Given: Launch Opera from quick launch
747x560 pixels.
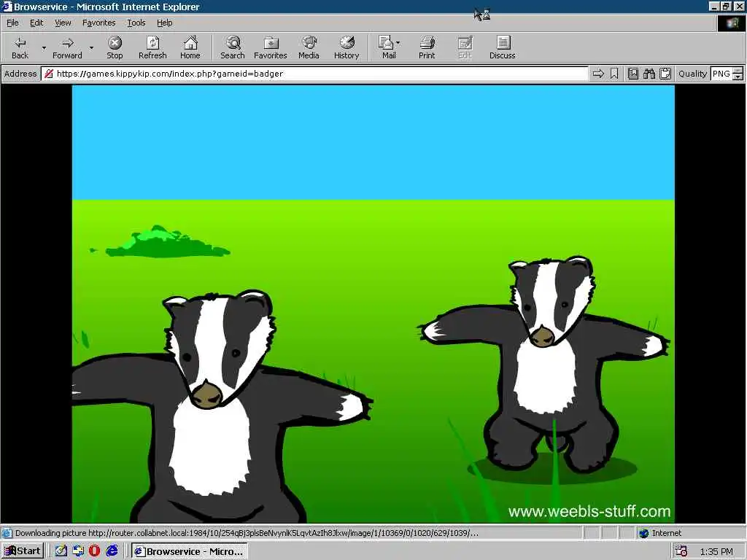Looking at the screenshot, I should [94, 551].
